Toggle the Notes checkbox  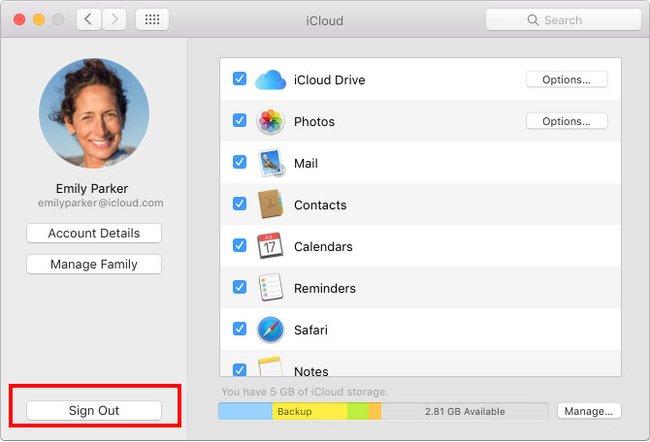(x=240, y=369)
